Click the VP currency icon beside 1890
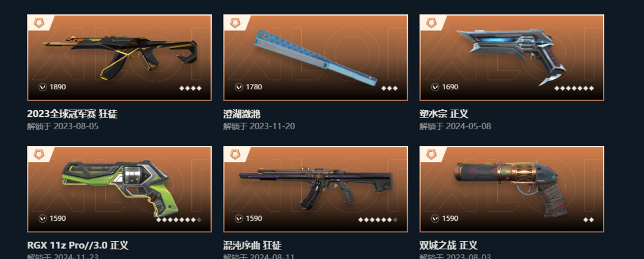Image resolution: width=644 pixels, height=259 pixels. pos(43,87)
